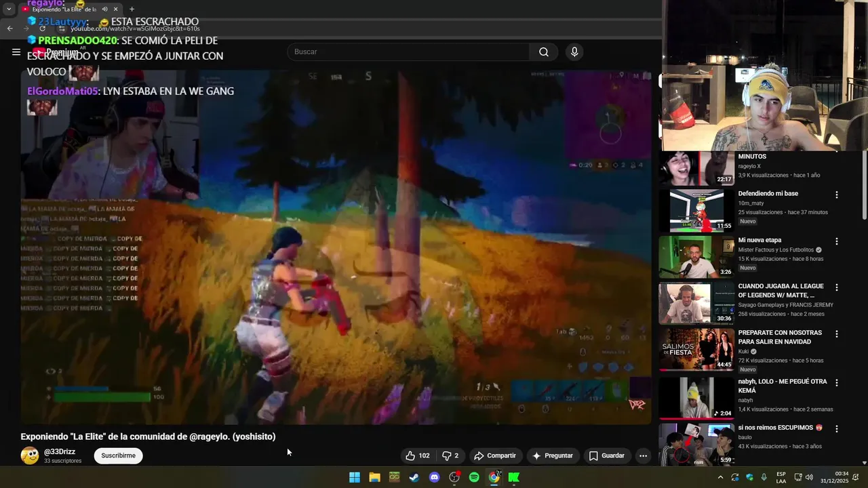Open options menu for Defendiendo mi base
This screenshot has width=868, height=488.
click(x=837, y=195)
